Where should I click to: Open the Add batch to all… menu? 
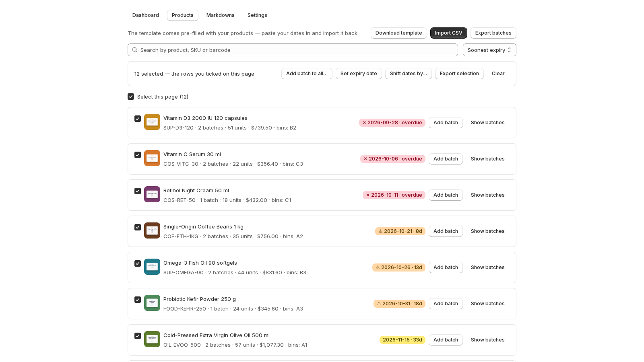tap(307, 74)
